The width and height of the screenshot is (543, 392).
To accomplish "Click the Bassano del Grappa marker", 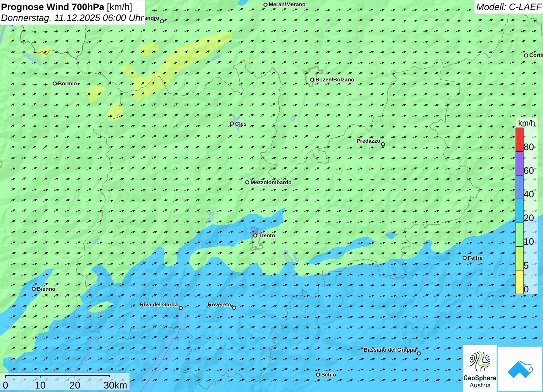I will 419,353.
